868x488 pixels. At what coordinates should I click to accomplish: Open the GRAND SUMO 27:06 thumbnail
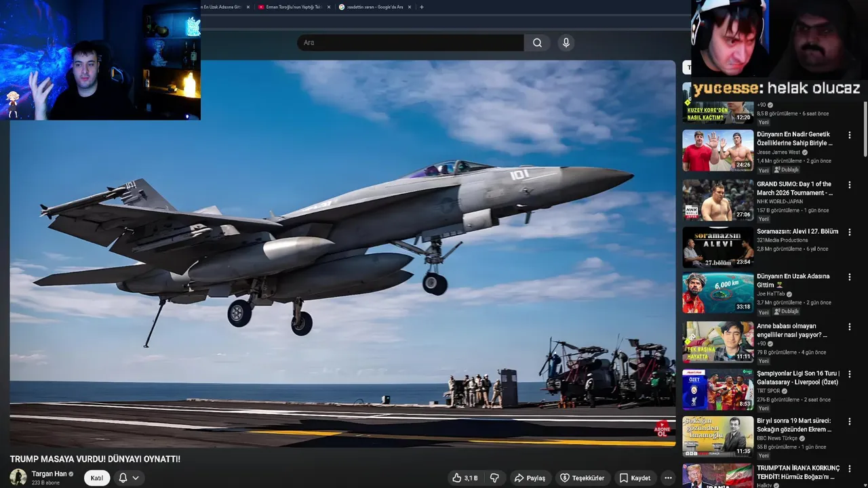click(x=717, y=200)
